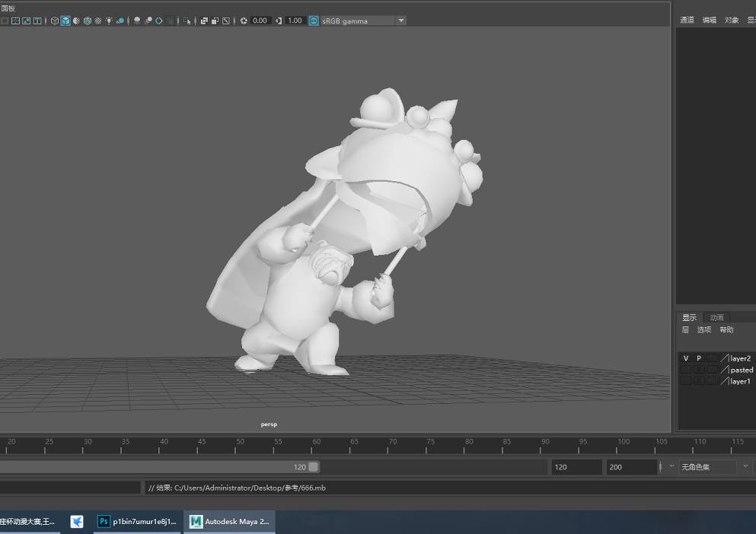The image size is (756, 534).
Task: Click the exposure value field 0.00
Action: [260, 21]
